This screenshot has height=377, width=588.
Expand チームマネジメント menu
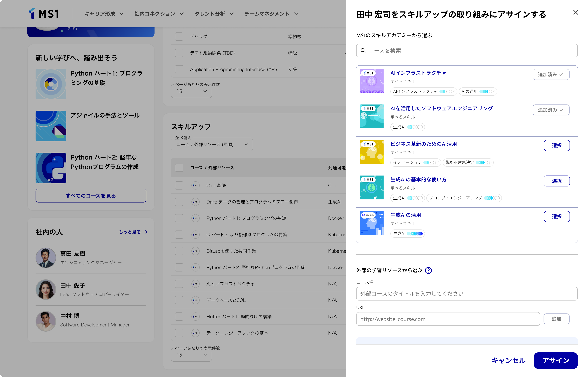pos(271,14)
